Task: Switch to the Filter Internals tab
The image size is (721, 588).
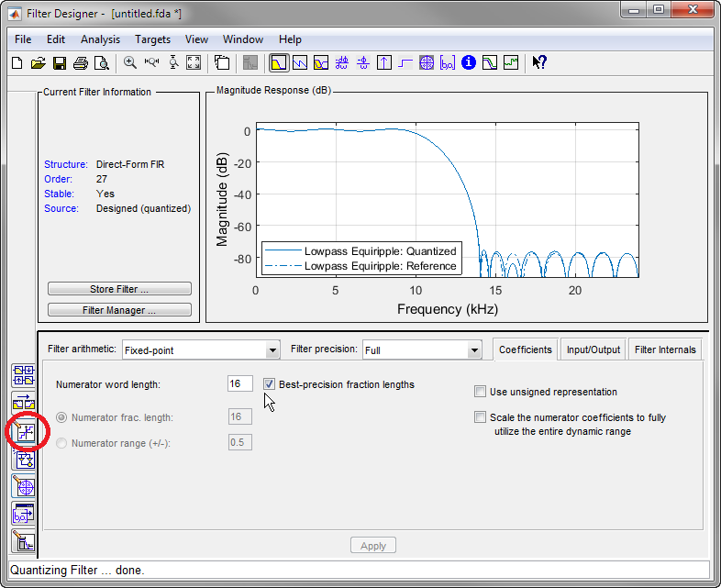Action: [x=665, y=349]
